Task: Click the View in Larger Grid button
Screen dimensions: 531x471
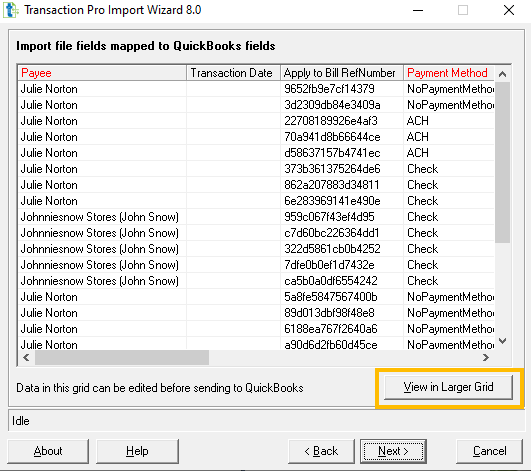Action: (448, 387)
